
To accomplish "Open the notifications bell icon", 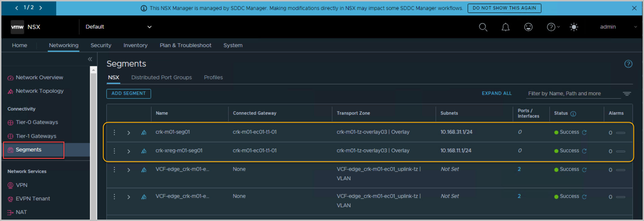I will tap(505, 27).
